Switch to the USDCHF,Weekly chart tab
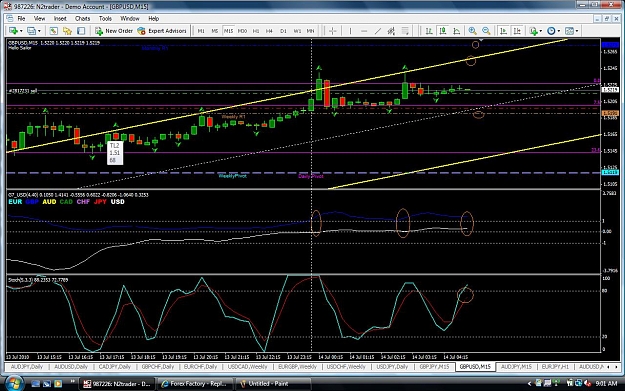The height and width of the screenshot is (391, 625). point(346,367)
